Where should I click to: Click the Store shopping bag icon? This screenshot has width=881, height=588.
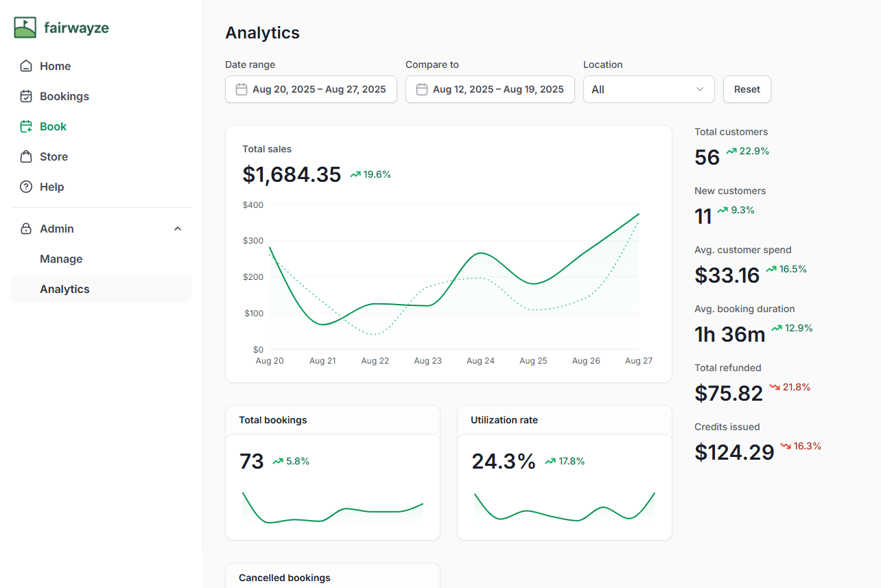tap(26, 157)
